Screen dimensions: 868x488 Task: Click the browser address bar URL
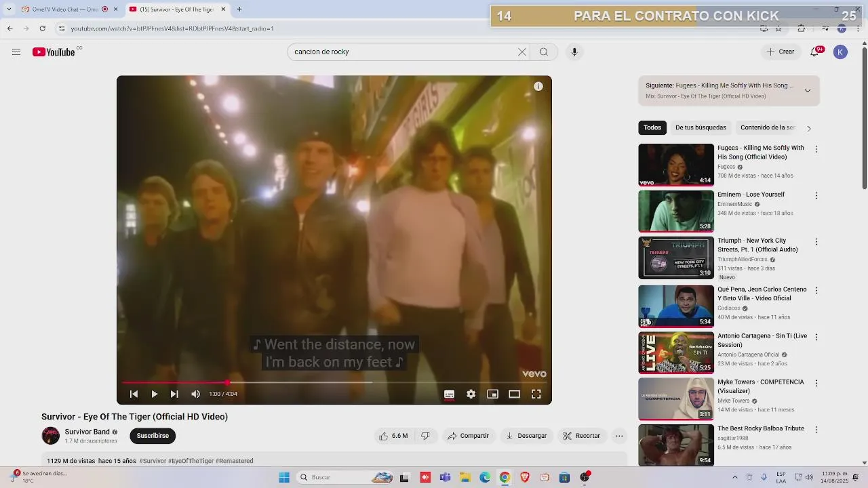(172, 28)
